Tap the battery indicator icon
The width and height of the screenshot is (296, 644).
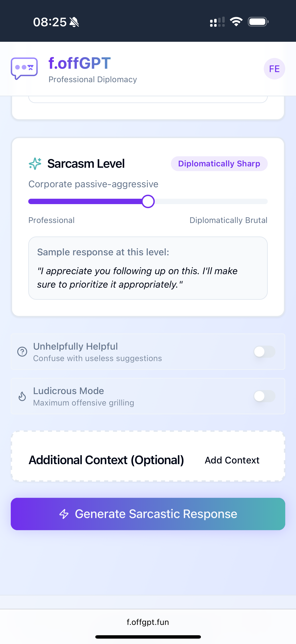click(258, 22)
